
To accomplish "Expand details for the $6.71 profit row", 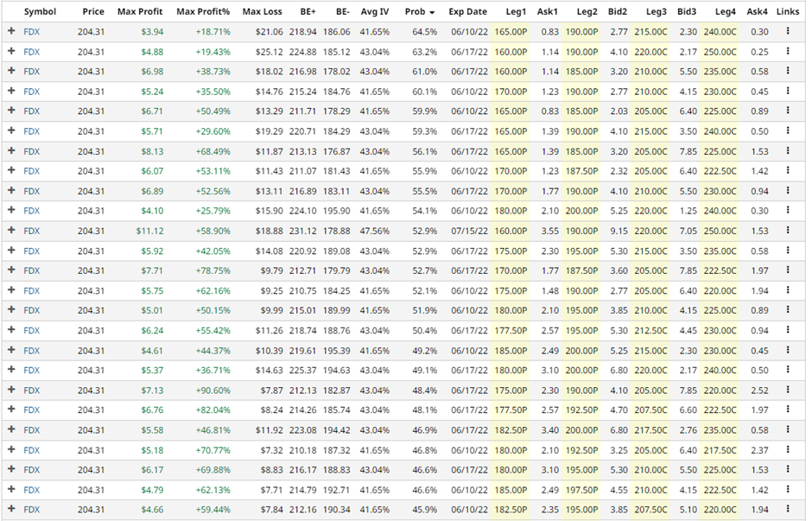I will point(11,111).
